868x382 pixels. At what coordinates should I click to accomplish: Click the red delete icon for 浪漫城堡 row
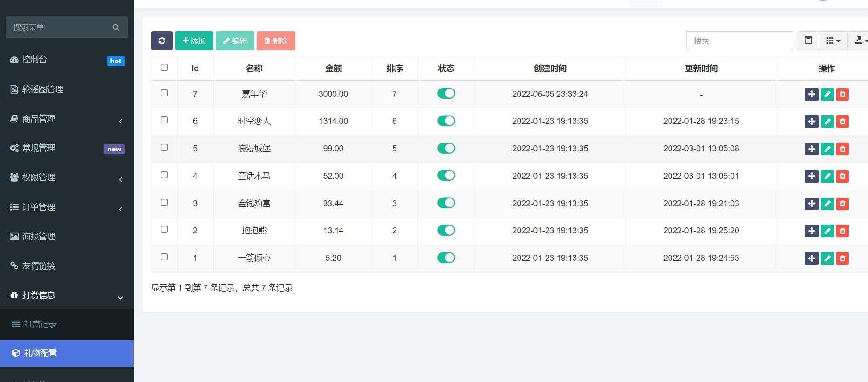(842, 149)
